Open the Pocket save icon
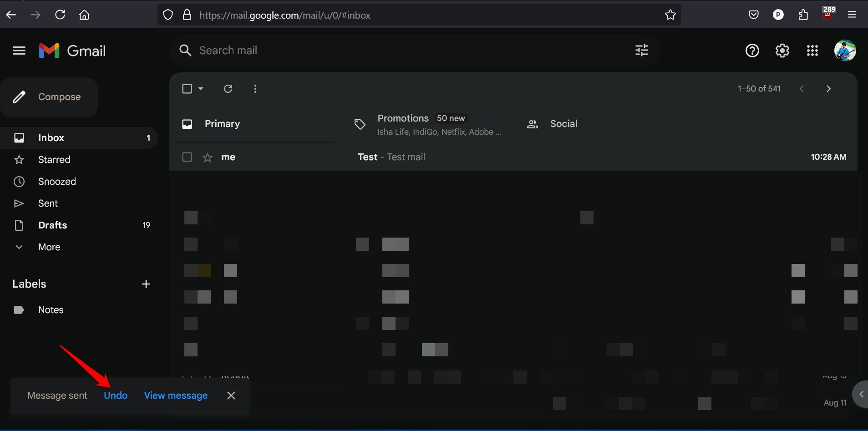Viewport: 868px width, 431px height. (x=754, y=15)
